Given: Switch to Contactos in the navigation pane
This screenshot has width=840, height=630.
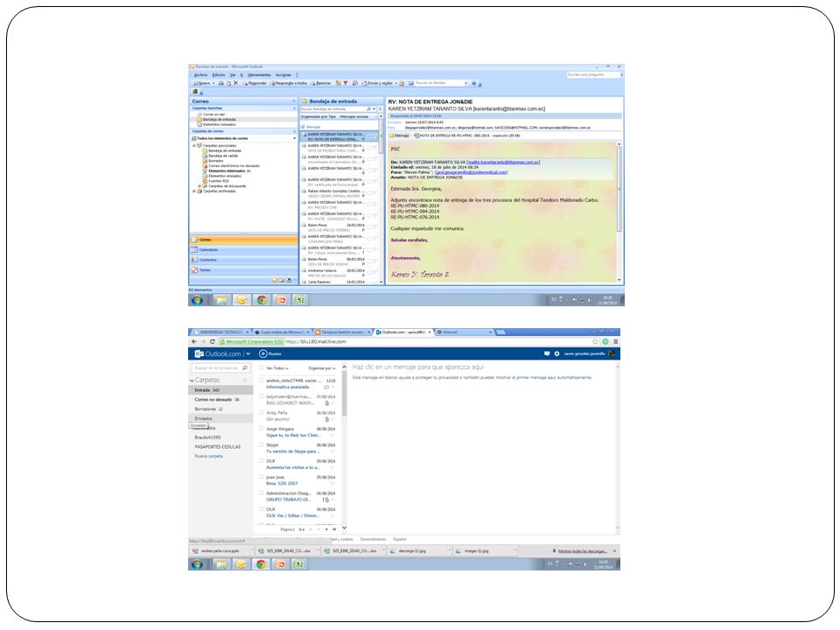Looking at the screenshot, I should tap(243, 260).
